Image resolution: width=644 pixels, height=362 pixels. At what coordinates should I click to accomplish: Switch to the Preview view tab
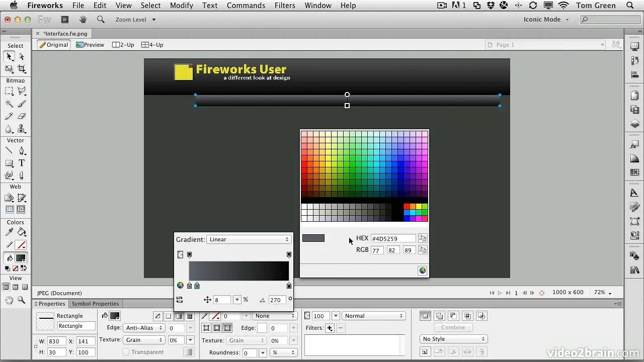[90, 45]
